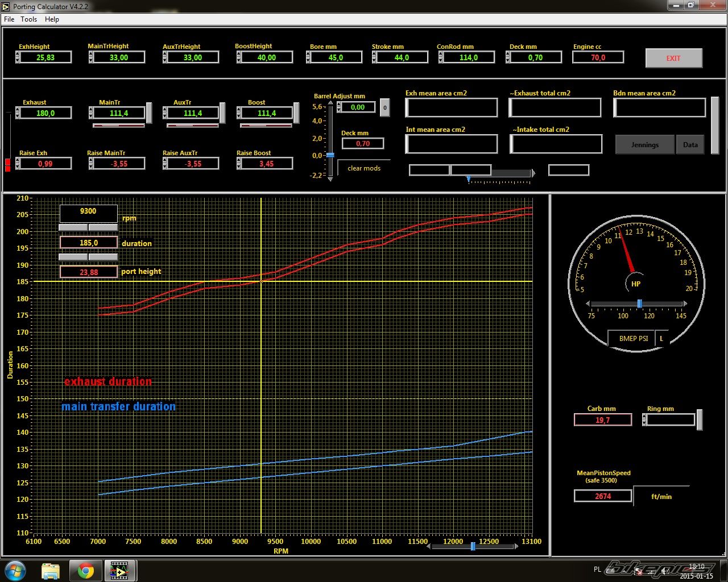Click the blue pointer on the area slider scale
Viewport: 728px width, 582px height.
click(x=469, y=179)
